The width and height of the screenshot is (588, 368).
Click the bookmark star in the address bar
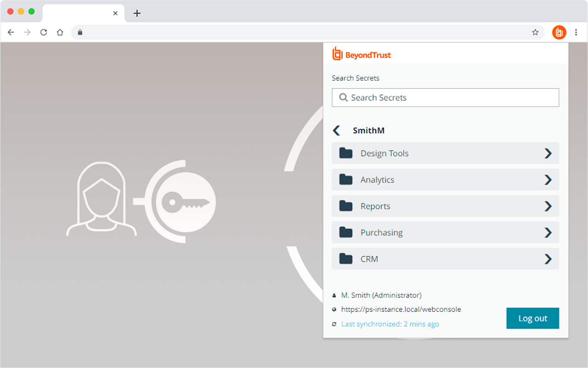[535, 32]
